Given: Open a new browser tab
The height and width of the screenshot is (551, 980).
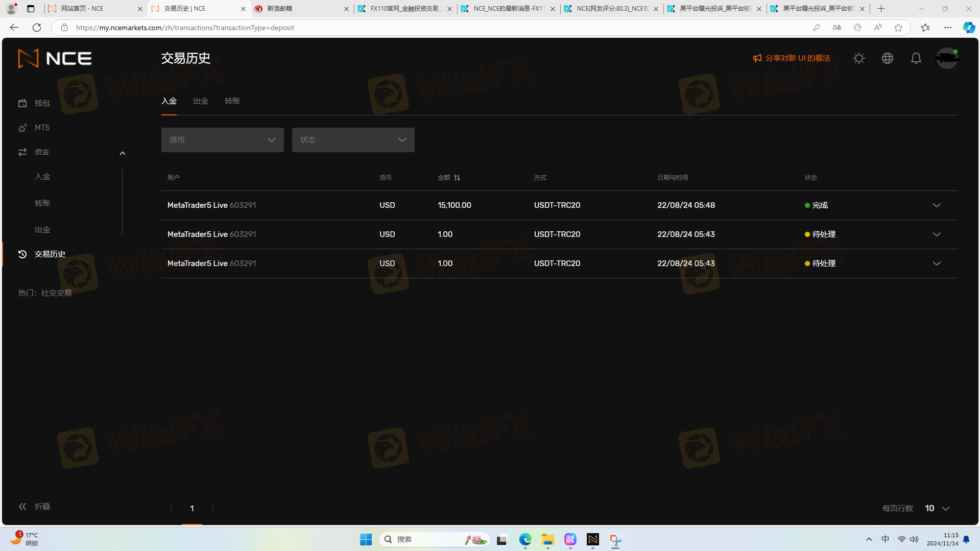Looking at the screenshot, I should click(881, 9).
